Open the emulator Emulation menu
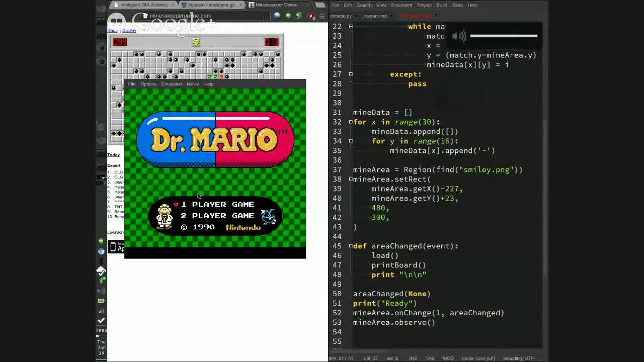The image size is (644, 362). pyautogui.click(x=172, y=84)
